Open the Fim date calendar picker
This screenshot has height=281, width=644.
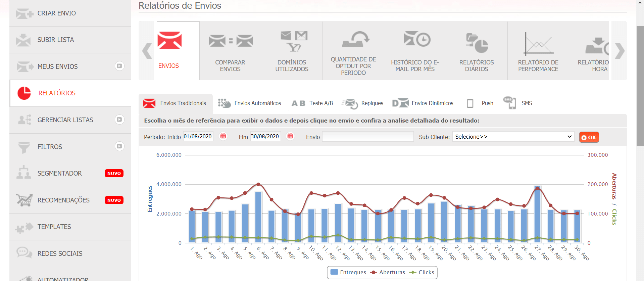point(290,136)
